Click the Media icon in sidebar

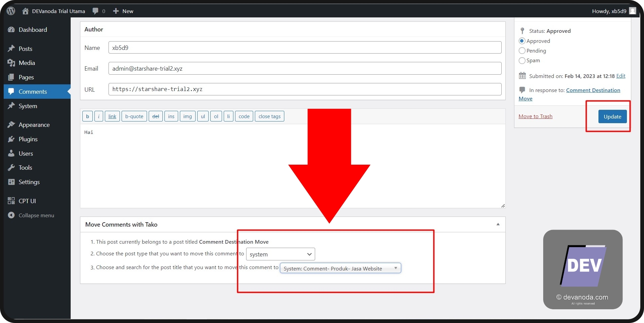11,63
